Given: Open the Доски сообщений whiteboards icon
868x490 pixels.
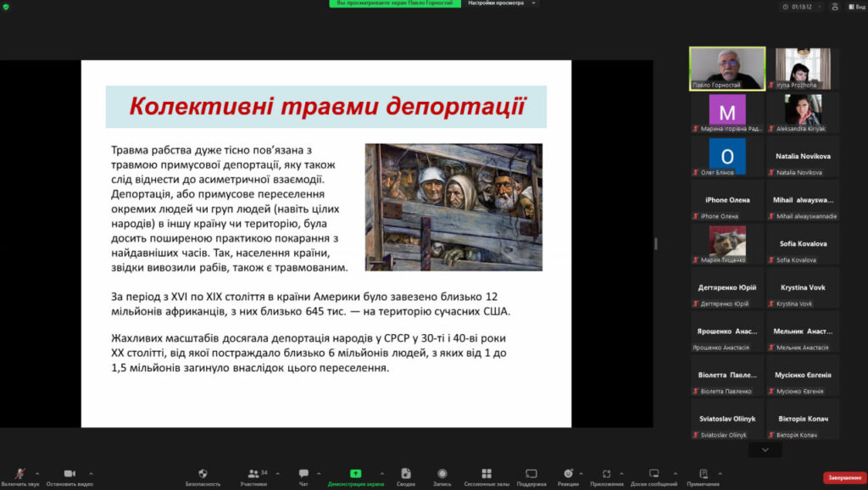Looking at the screenshot, I should [654, 474].
